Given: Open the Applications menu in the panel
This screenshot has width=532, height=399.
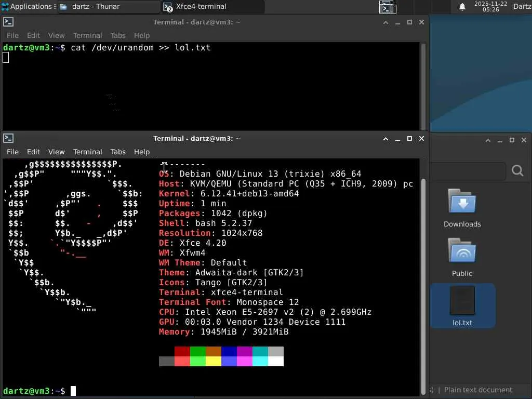Looking at the screenshot, I should (x=28, y=6).
